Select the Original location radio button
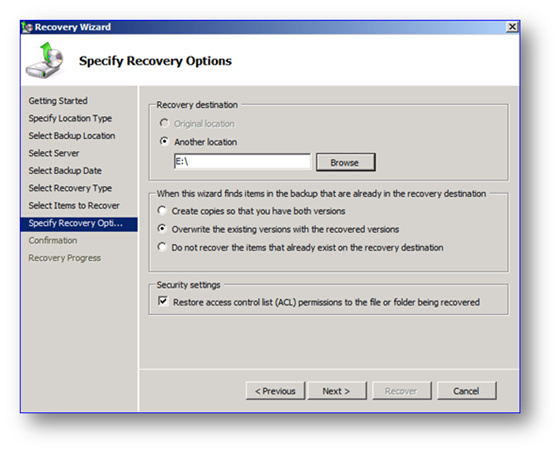The width and height of the screenshot is (560, 453). (x=164, y=123)
